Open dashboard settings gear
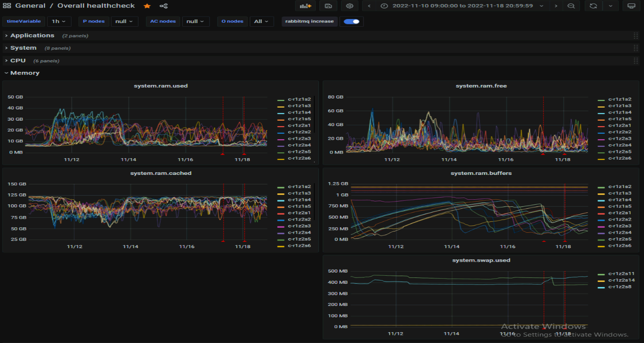The width and height of the screenshot is (644, 343). (x=349, y=6)
